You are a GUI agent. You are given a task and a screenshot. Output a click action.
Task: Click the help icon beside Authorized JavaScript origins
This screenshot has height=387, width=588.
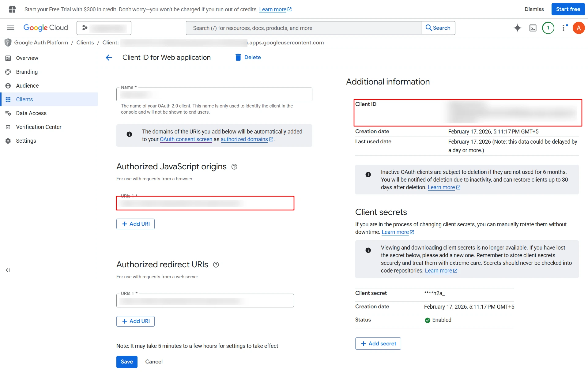coord(234,167)
